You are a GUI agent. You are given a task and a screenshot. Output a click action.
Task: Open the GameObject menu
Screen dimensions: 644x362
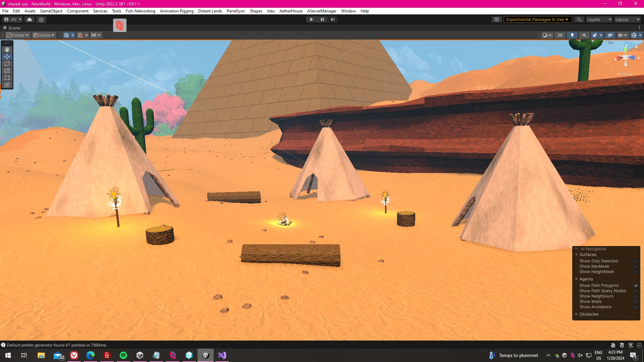coord(51,11)
